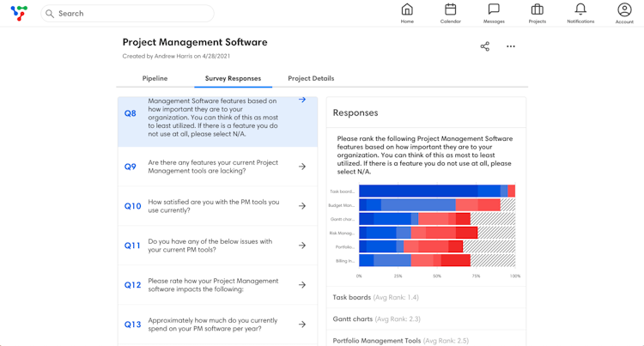Expand question Q10 with its arrow
The width and height of the screenshot is (644, 346).
click(302, 206)
